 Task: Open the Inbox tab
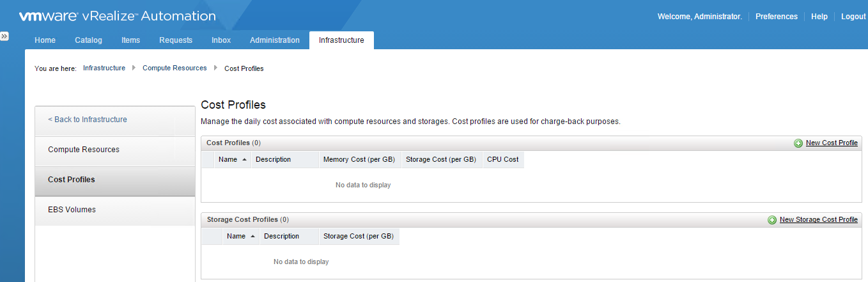(x=221, y=40)
